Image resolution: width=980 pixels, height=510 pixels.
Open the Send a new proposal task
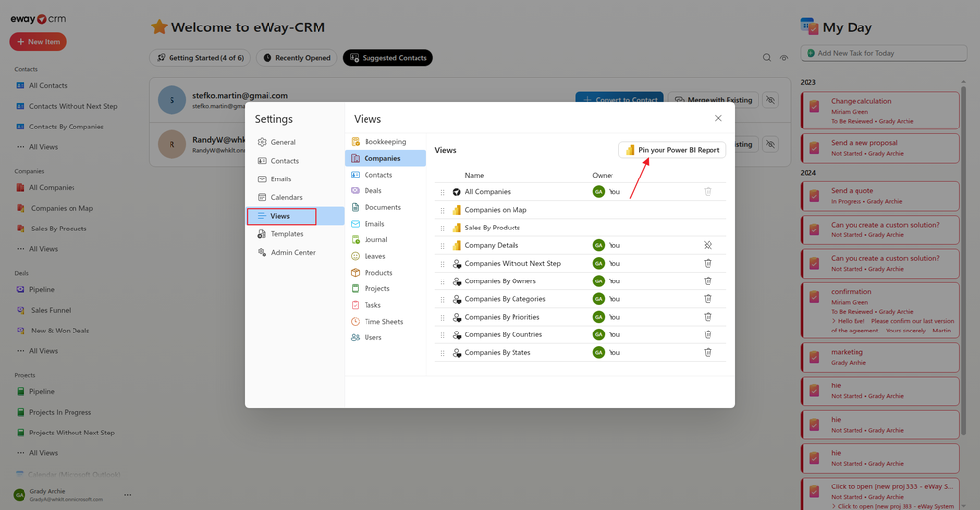[880, 148]
